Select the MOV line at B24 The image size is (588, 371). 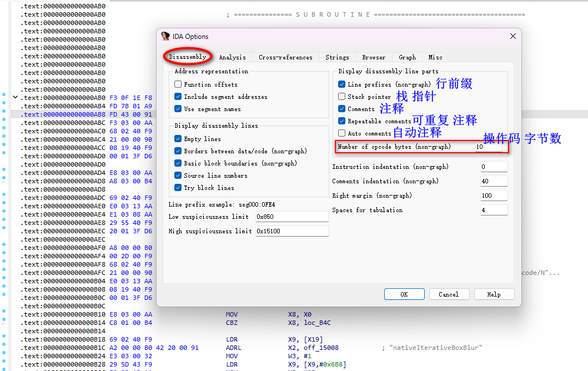[x=232, y=356]
